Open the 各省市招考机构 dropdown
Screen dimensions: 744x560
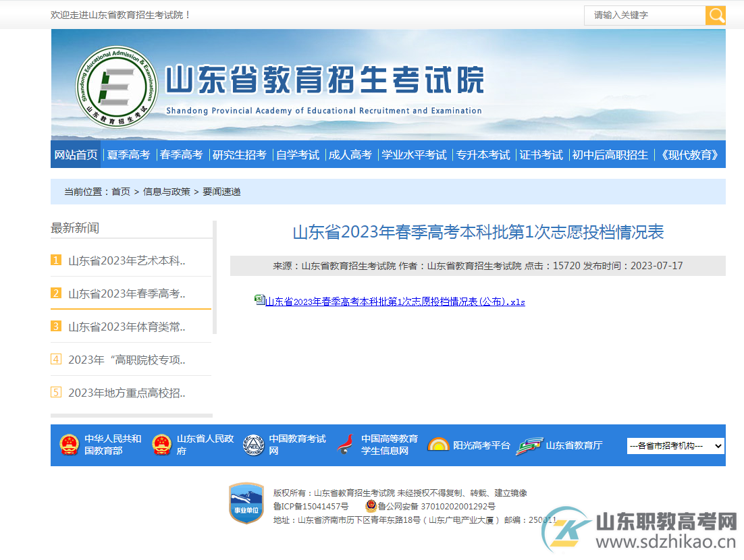point(675,446)
